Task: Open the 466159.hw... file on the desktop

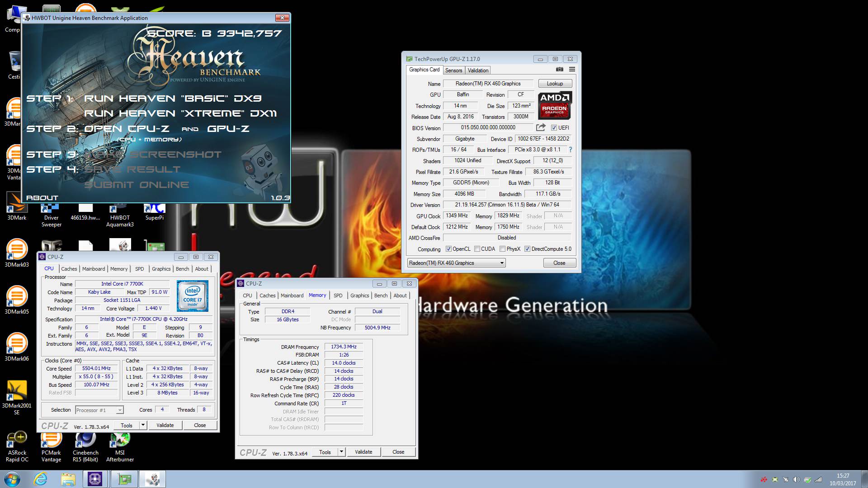Action: point(85,212)
